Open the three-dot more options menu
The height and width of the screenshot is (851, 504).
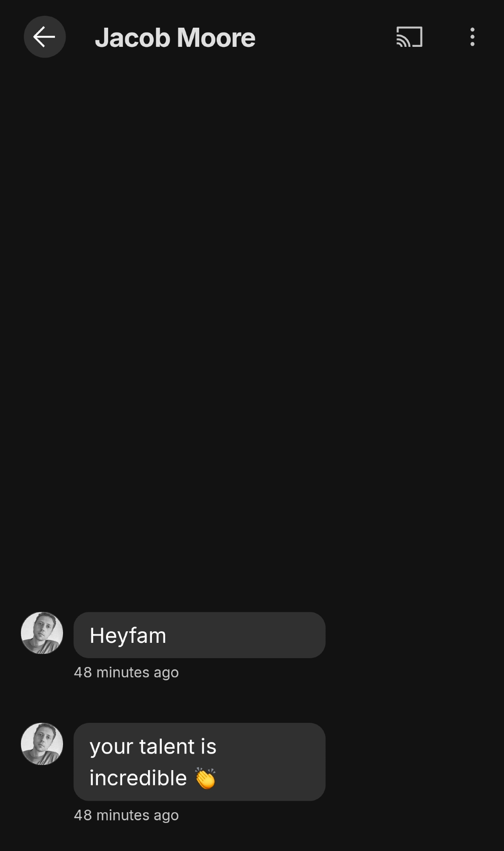coord(472,37)
